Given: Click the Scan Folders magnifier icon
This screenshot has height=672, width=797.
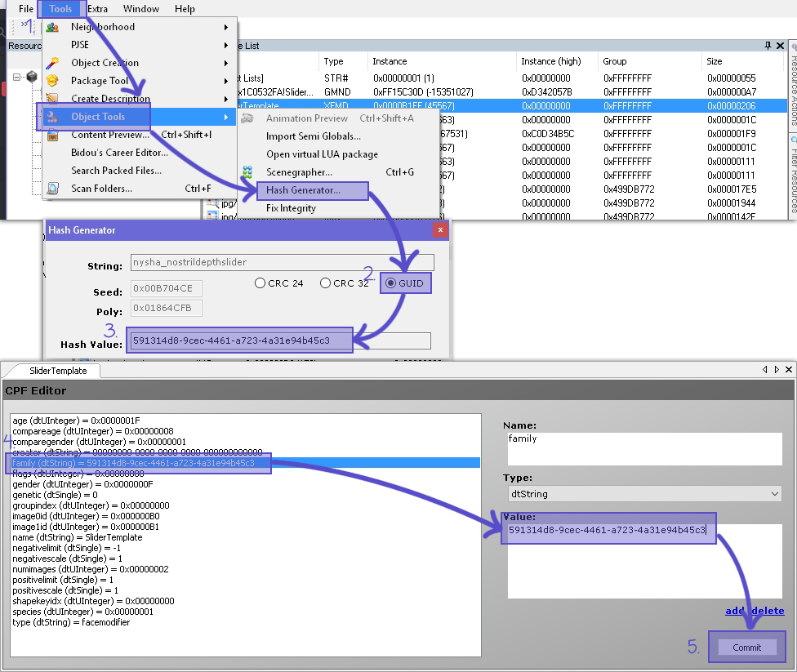Looking at the screenshot, I should pyautogui.click(x=53, y=189).
